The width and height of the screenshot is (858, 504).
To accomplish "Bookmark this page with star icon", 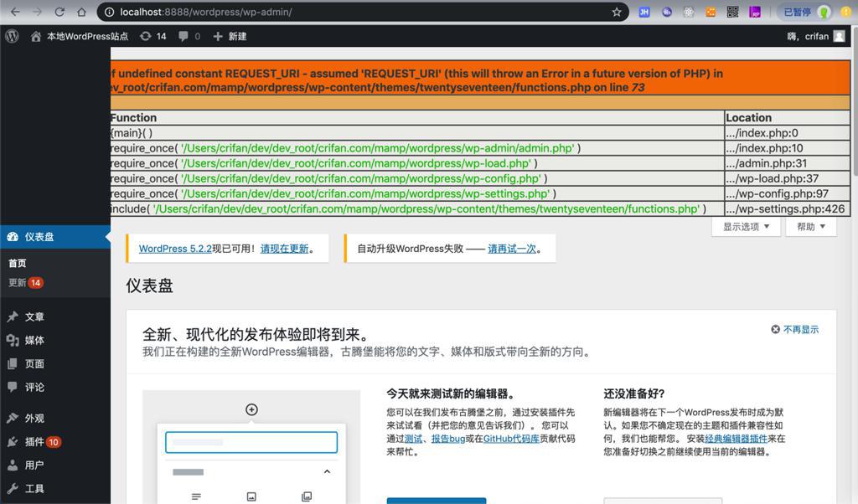I will coord(617,12).
